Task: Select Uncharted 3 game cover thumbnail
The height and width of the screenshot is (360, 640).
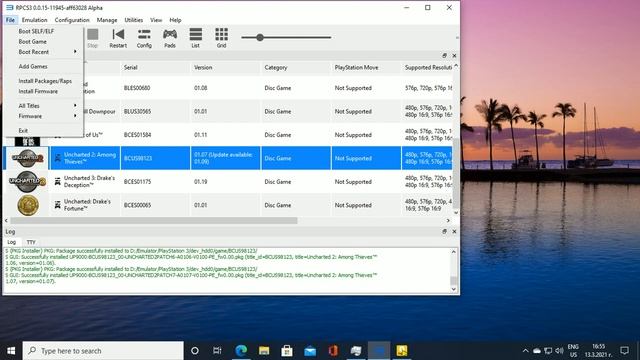Action: point(27,181)
